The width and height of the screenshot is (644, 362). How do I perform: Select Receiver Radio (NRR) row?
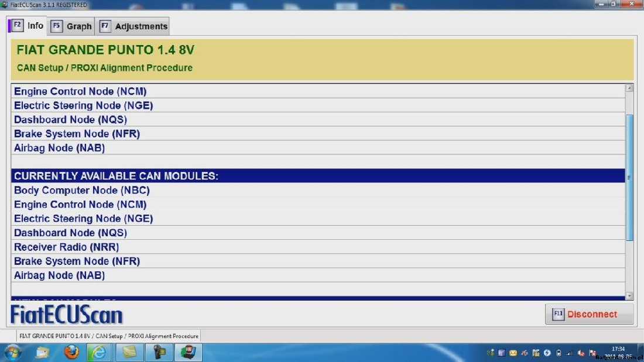pos(318,247)
